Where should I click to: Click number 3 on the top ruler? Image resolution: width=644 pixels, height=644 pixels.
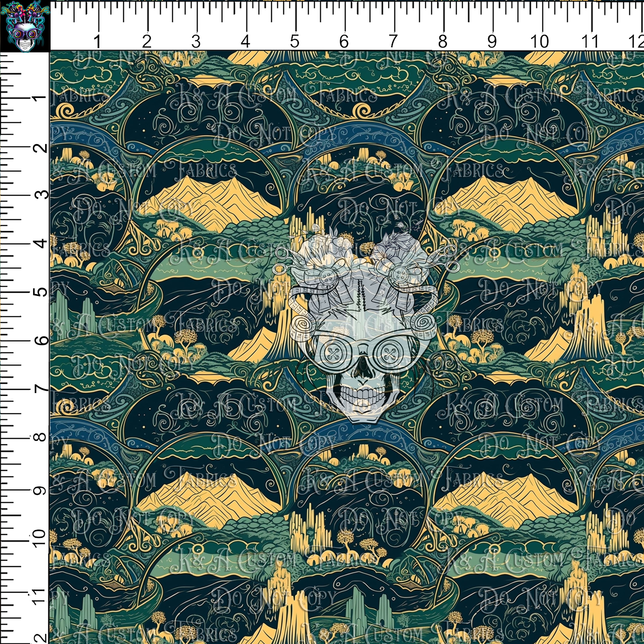(196, 42)
